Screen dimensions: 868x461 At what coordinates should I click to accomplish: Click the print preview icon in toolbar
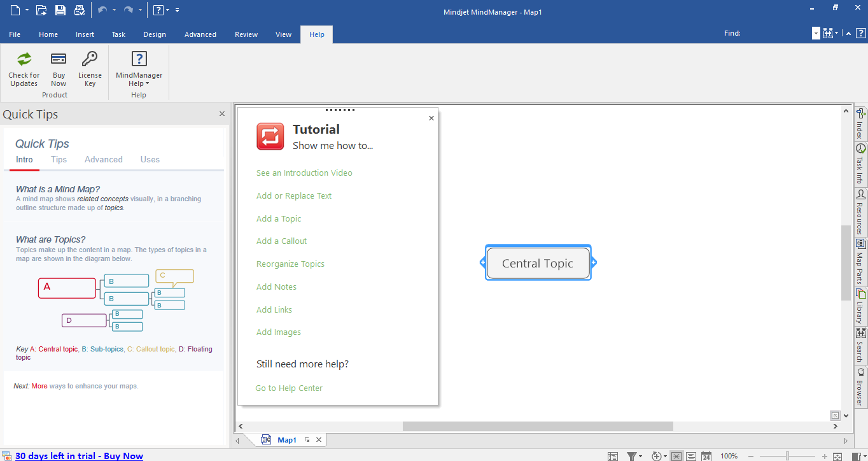click(x=80, y=10)
